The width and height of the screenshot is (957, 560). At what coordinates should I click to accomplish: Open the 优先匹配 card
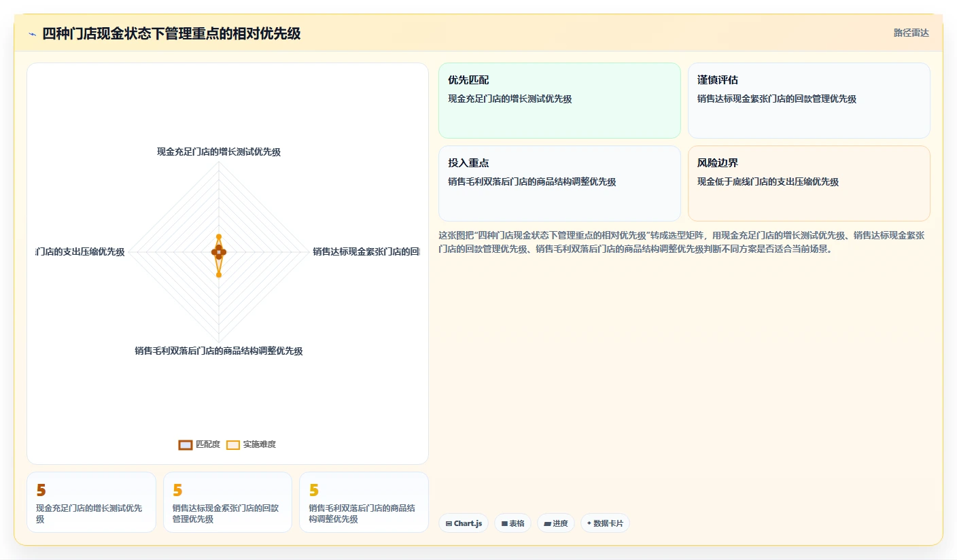click(x=559, y=101)
